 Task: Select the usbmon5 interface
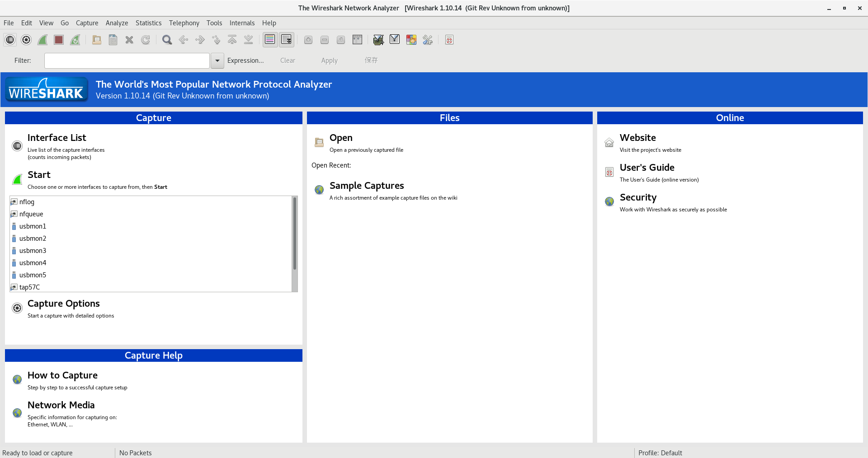pyautogui.click(x=151, y=275)
